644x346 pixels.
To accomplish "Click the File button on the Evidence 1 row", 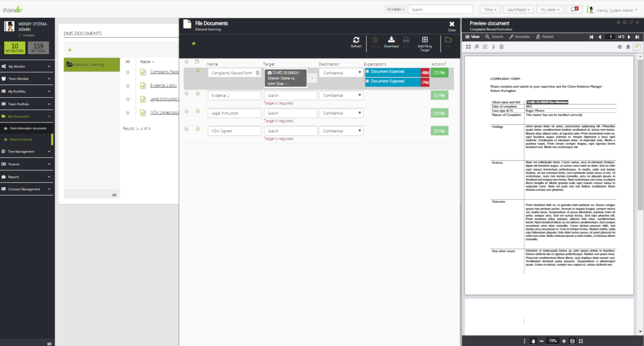I will pyautogui.click(x=439, y=95).
